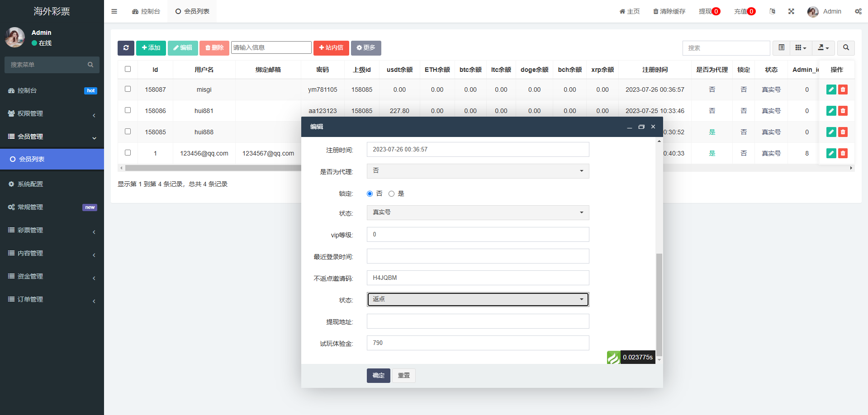The image size is (868, 415).
Task: Open the settings gears icon at top right
Action: (x=858, y=11)
